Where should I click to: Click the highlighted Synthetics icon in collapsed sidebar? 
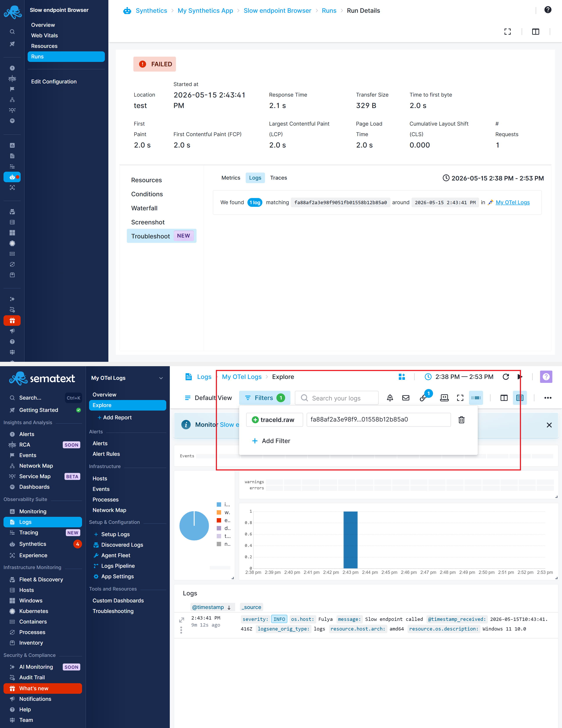12,177
